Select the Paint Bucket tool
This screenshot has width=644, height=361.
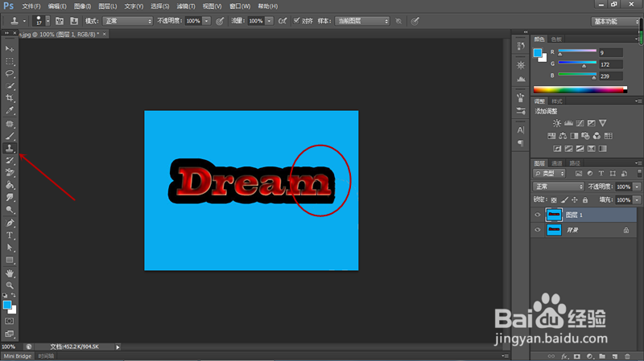tap(10, 186)
